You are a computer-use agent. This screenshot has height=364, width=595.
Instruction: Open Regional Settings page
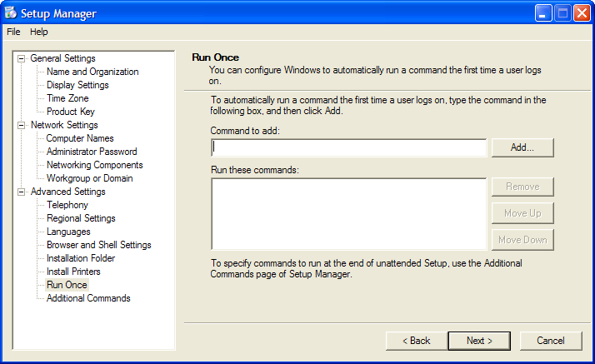click(81, 218)
